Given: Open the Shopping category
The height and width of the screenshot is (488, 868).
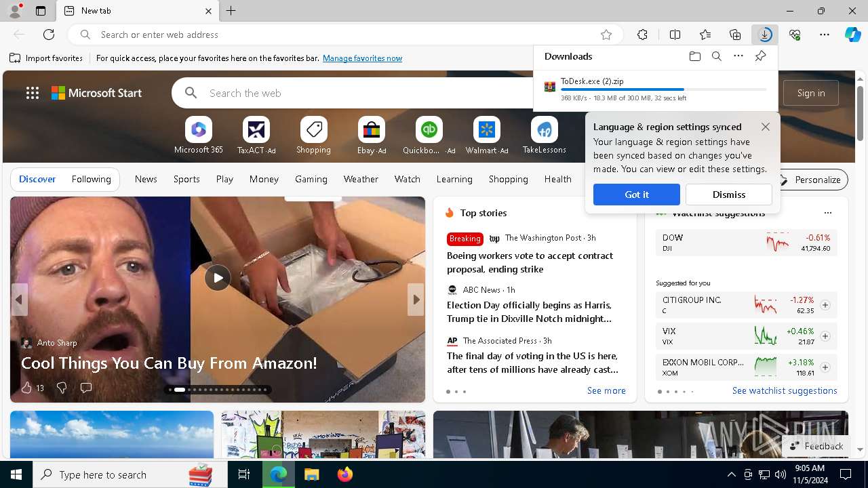Looking at the screenshot, I should [x=508, y=179].
